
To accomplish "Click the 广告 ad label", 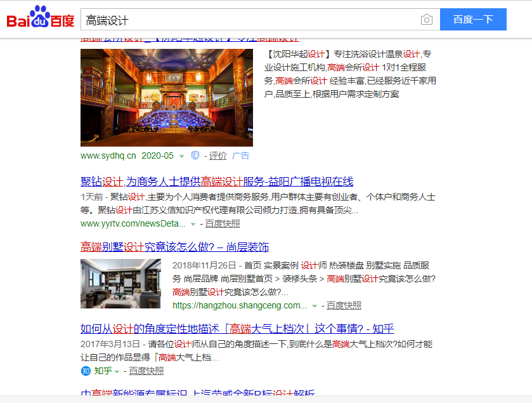I will point(240,156).
